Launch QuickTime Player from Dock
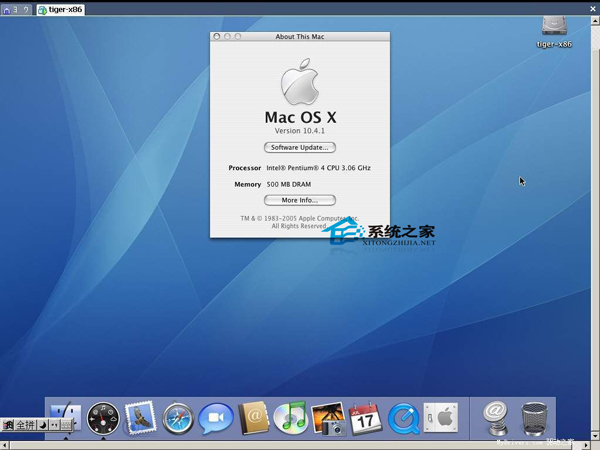The image size is (600, 450). click(x=403, y=417)
